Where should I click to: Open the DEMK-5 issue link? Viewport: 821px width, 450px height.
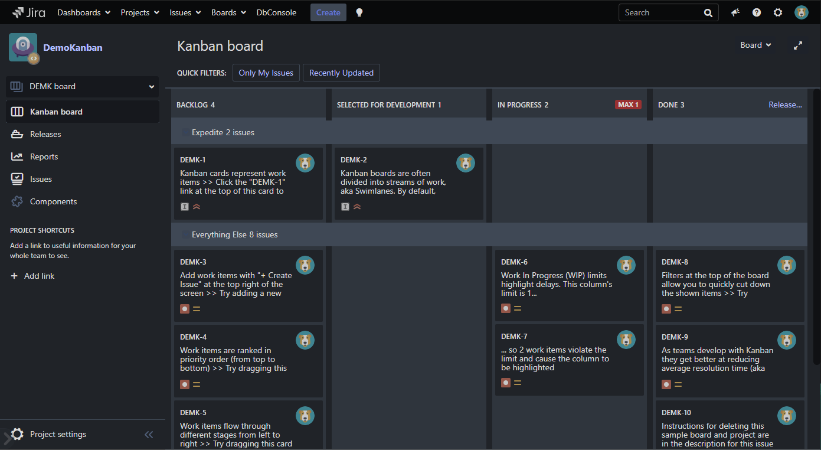point(193,413)
